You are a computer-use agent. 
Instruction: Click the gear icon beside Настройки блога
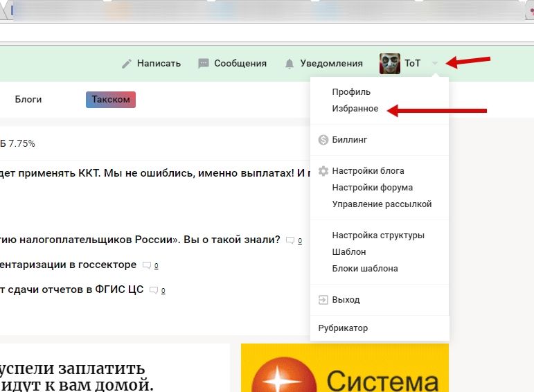coord(323,170)
